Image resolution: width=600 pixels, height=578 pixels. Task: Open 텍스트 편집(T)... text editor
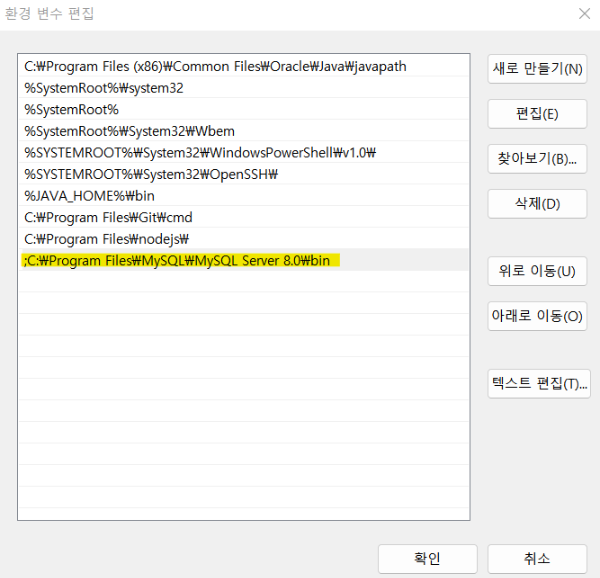point(539,383)
